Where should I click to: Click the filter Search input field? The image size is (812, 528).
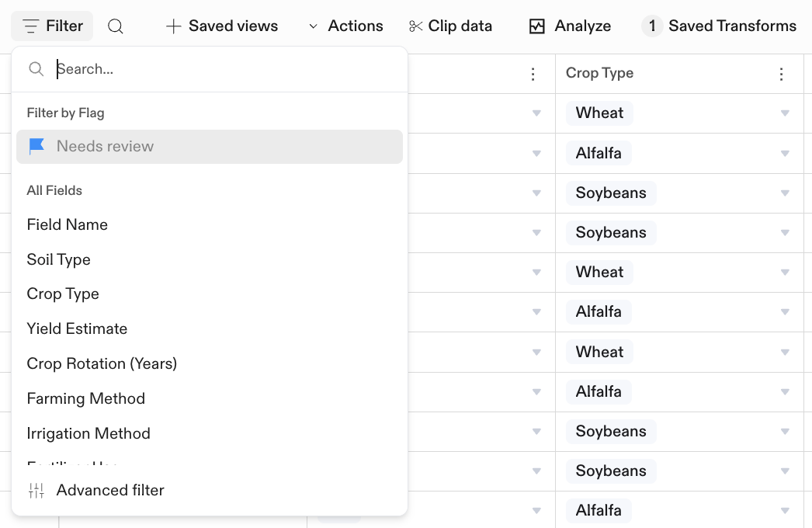(225, 69)
